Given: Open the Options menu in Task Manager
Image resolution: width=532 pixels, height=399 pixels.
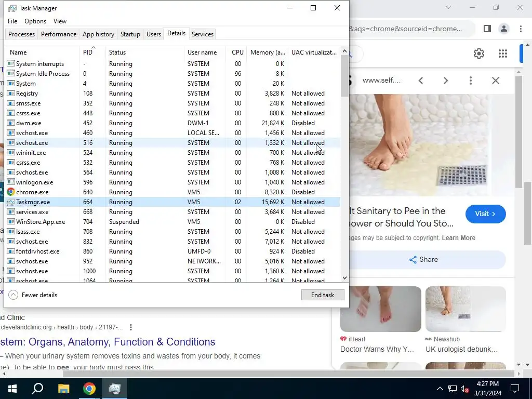Looking at the screenshot, I should coord(35,21).
